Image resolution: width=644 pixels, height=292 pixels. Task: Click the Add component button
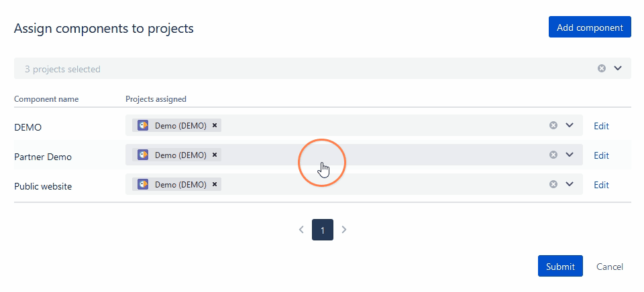pos(590,27)
